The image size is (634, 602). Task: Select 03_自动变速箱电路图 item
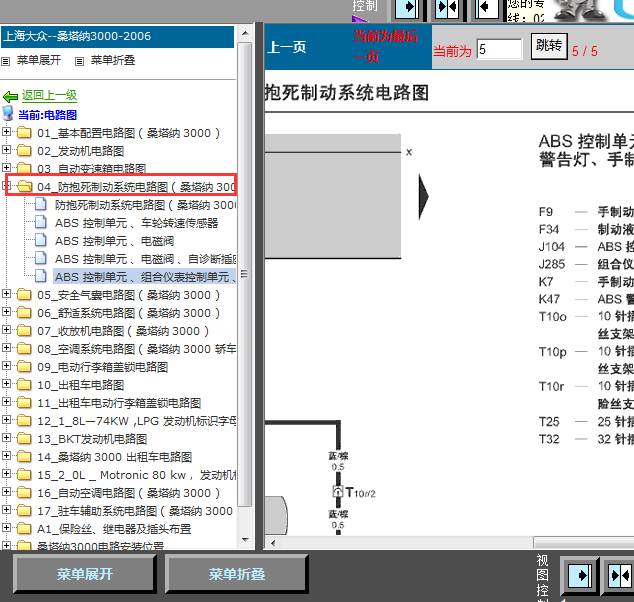(91, 169)
